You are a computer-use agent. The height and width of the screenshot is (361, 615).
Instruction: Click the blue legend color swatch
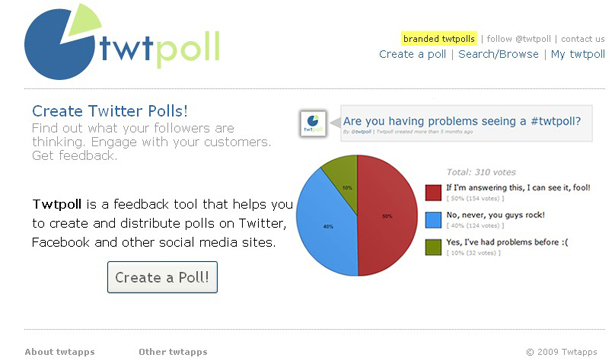point(433,220)
